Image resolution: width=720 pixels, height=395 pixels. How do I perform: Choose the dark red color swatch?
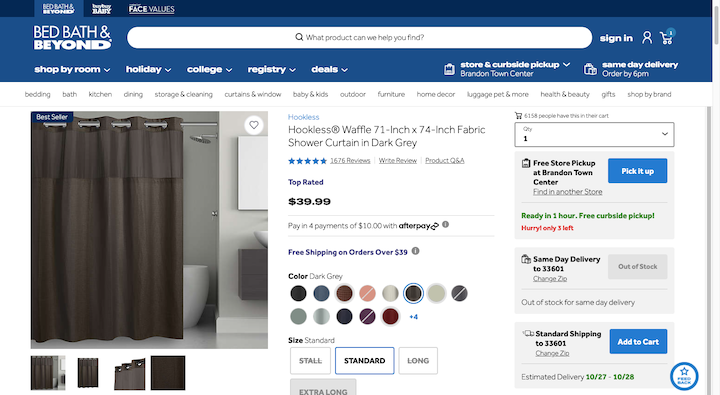[x=390, y=316]
